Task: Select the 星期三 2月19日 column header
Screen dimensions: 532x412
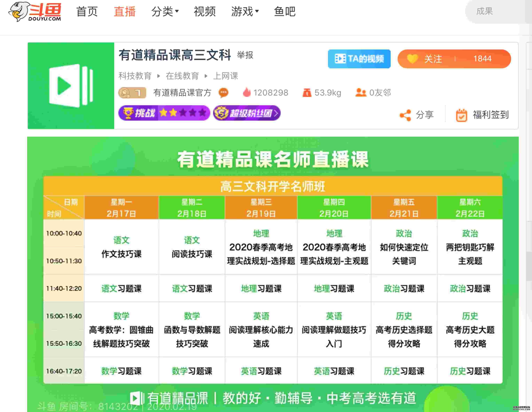Action: [261, 208]
